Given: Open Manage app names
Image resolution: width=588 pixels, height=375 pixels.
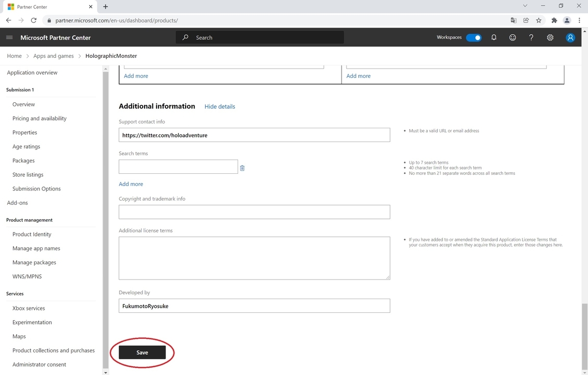Looking at the screenshot, I should point(36,248).
